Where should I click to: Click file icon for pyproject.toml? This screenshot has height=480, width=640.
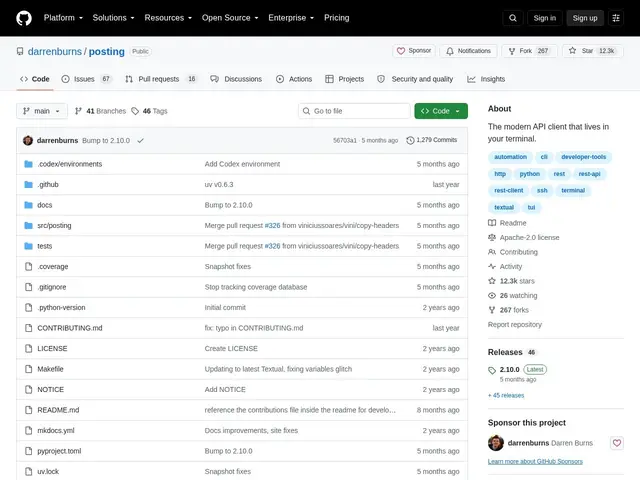pyautogui.click(x=28, y=451)
